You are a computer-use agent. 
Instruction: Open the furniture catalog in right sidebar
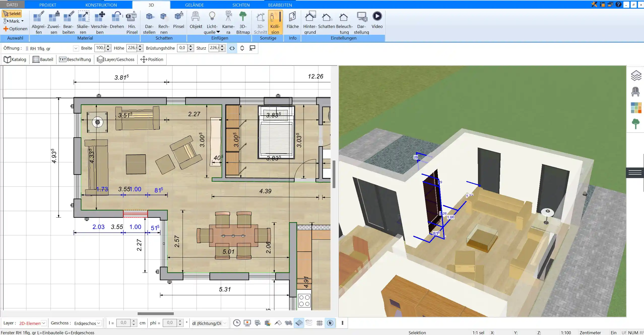pyautogui.click(x=635, y=92)
